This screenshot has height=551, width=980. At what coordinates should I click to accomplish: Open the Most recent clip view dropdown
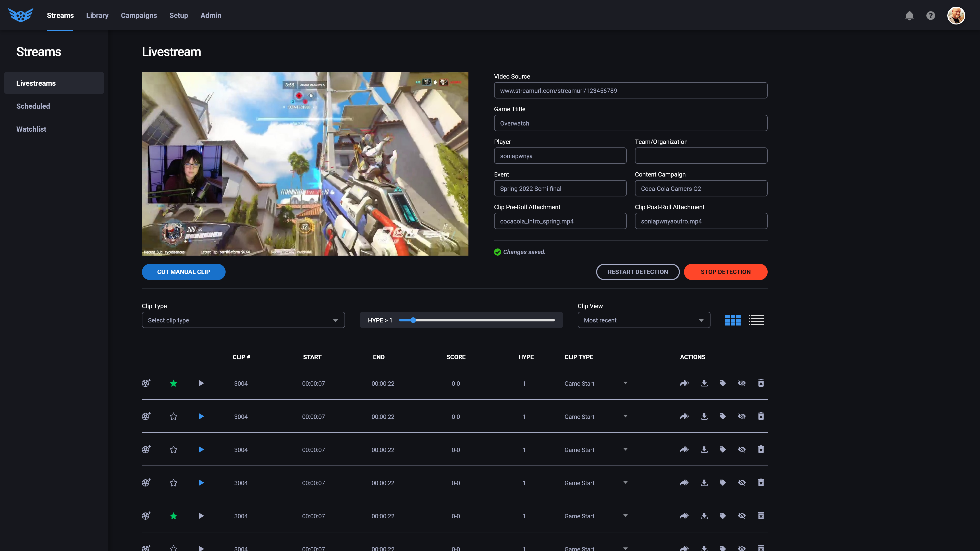pyautogui.click(x=644, y=320)
